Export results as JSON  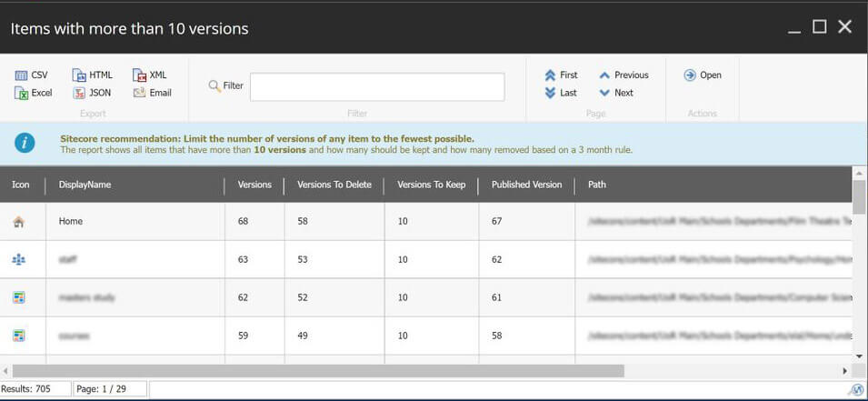pos(92,93)
